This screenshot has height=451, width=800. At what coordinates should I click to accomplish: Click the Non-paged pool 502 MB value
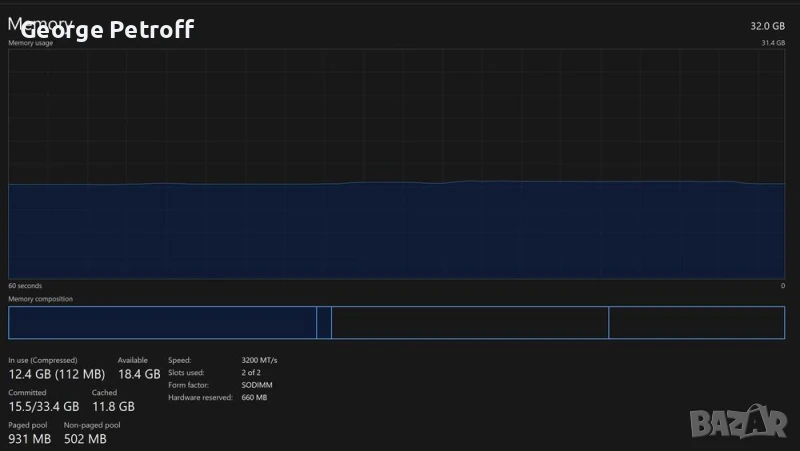pos(85,439)
